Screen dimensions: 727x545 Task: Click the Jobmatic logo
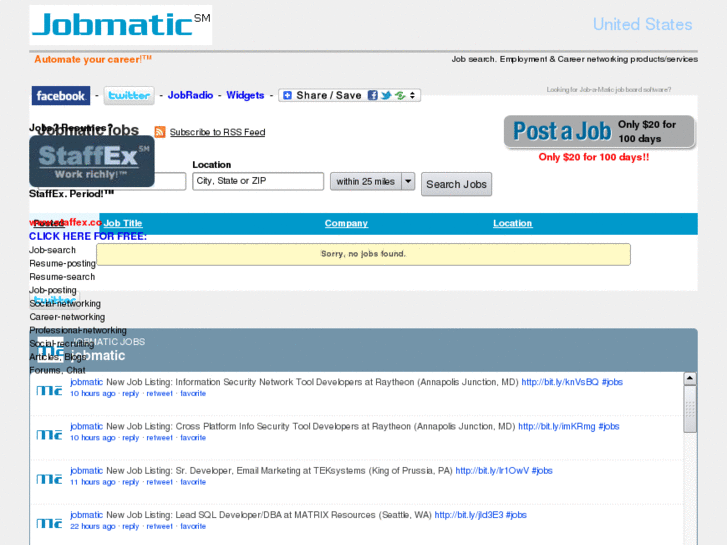tap(121, 25)
